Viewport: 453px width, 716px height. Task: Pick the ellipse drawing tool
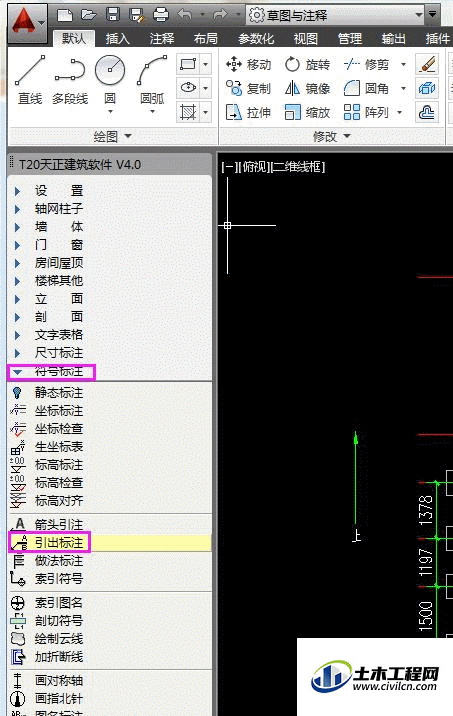(188, 87)
